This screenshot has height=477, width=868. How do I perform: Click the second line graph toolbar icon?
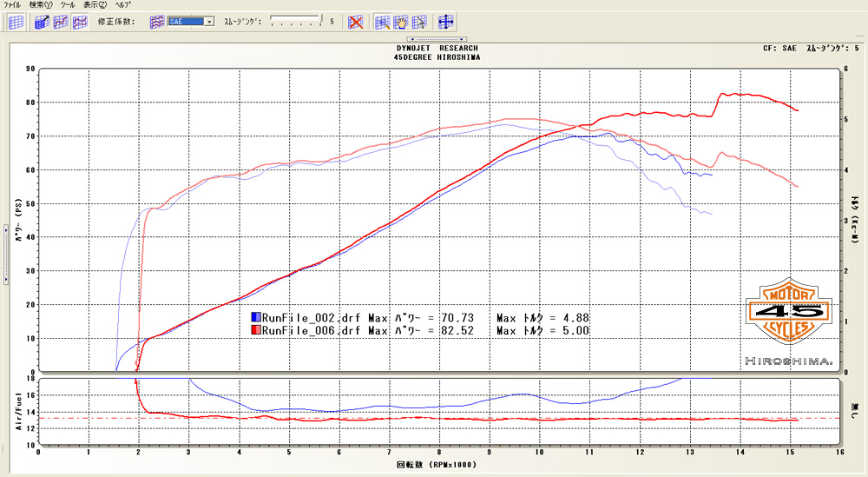[61, 22]
